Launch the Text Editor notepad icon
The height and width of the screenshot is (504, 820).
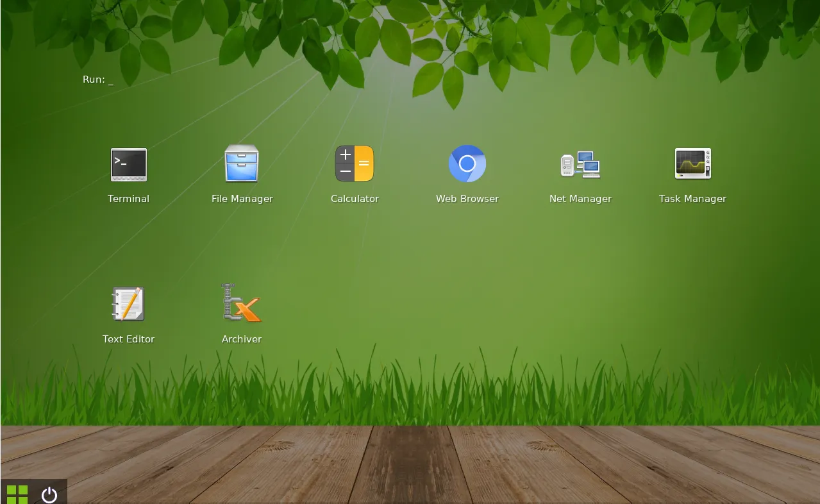tap(128, 304)
